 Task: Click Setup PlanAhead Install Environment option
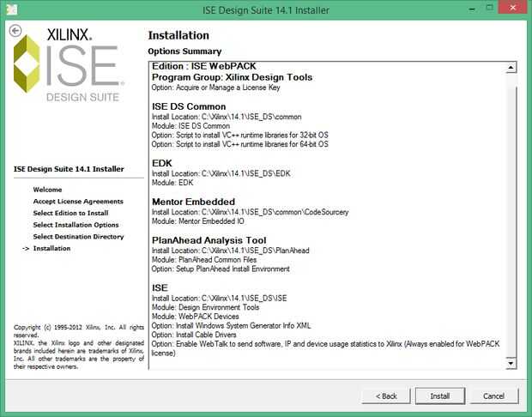coord(221,269)
